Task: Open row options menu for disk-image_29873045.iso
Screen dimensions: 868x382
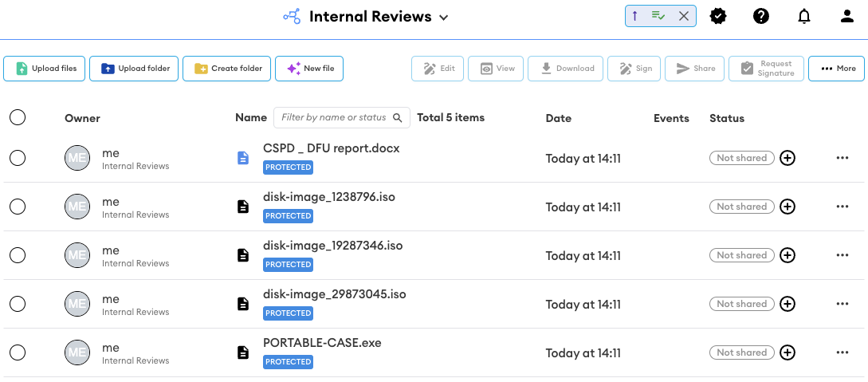Action: [x=842, y=305]
